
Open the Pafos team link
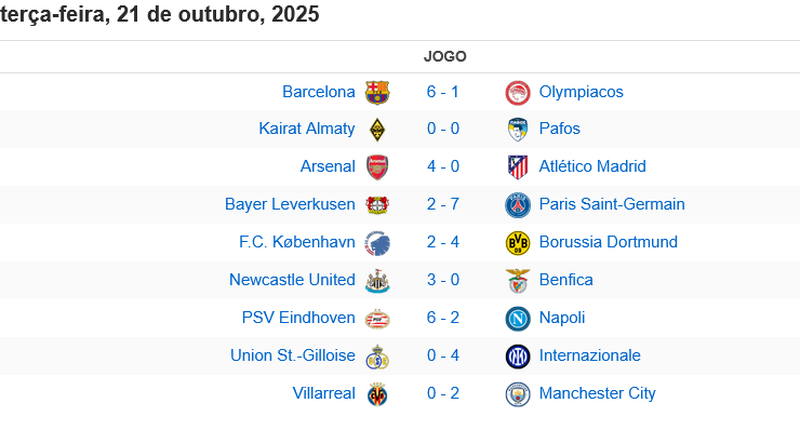pyautogui.click(x=559, y=128)
